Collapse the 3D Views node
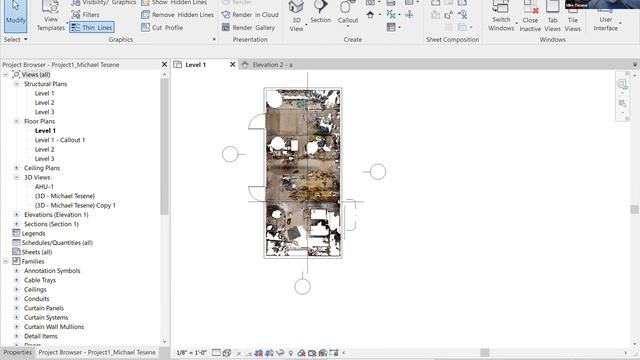 (16, 177)
